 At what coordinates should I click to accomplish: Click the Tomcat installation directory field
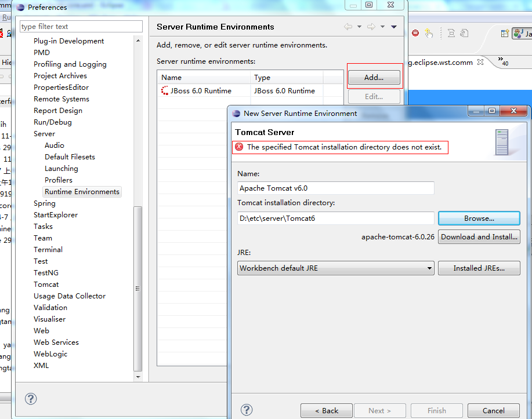click(335, 218)
